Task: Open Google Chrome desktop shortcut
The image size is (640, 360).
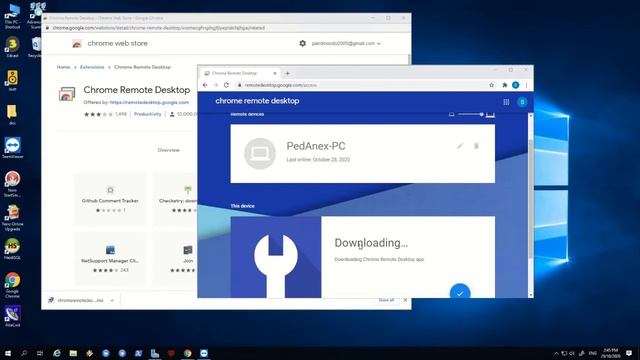Action: coord(13,285)
